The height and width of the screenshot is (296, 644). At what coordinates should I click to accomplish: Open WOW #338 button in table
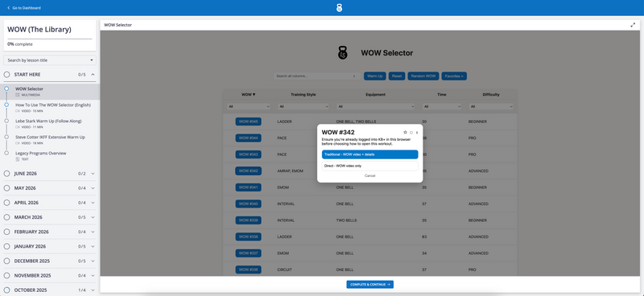248,237
